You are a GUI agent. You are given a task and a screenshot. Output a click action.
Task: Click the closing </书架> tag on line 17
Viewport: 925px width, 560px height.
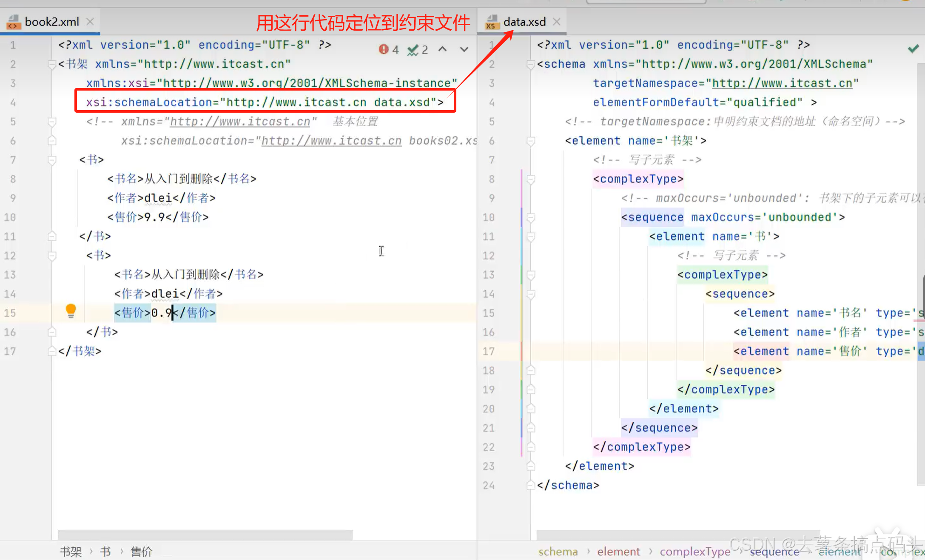tap(80, 351)
